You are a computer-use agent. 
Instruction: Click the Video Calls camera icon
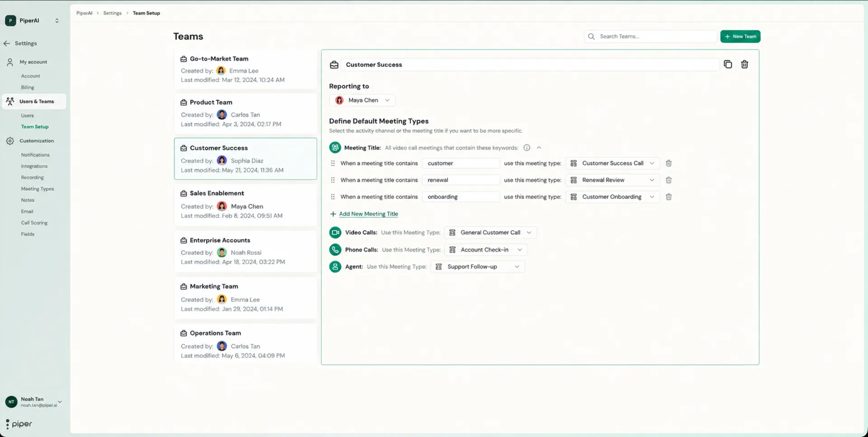(x=335, y=232)
